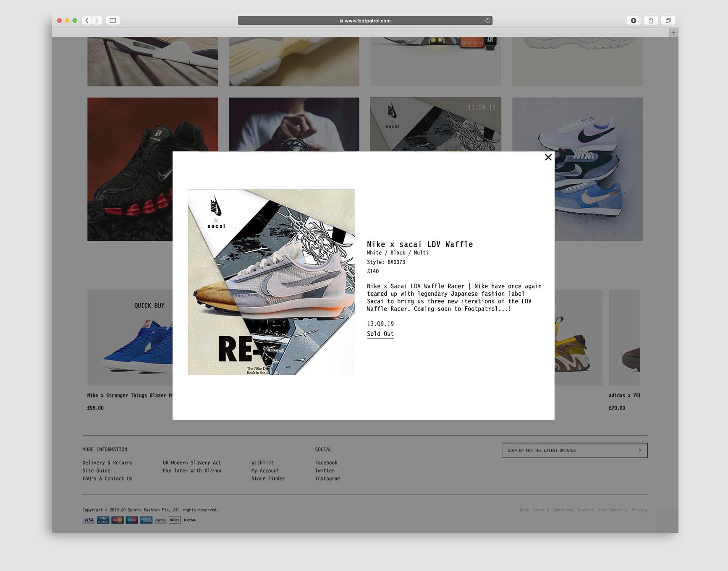This screenshot has width=728, height=571.
Task: Go forward with Safari's forward arrow
Action: click(x=97, y=21)
